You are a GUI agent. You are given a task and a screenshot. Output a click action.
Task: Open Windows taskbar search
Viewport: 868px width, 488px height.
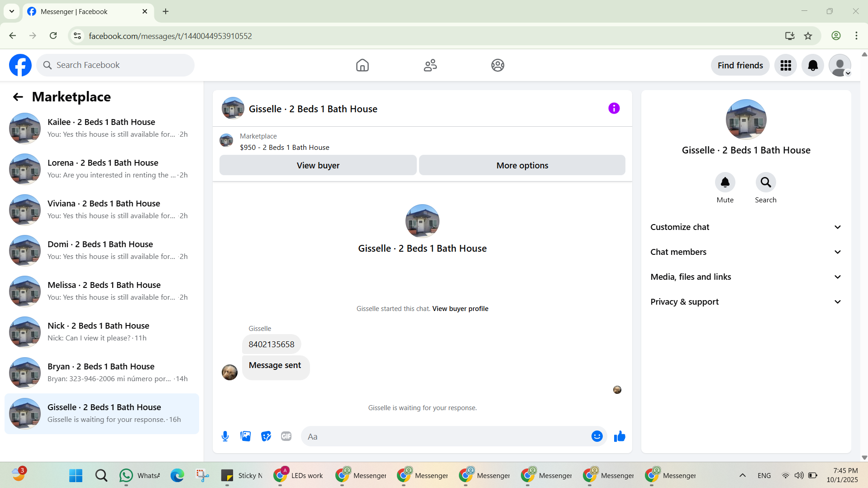(x=101, y=475)
